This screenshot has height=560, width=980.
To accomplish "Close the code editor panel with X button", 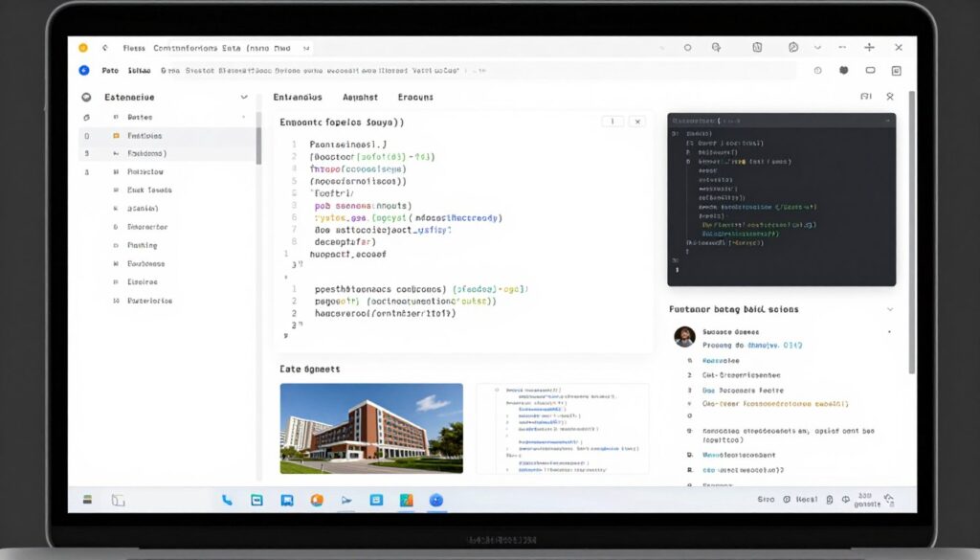I will coord(637,122).
